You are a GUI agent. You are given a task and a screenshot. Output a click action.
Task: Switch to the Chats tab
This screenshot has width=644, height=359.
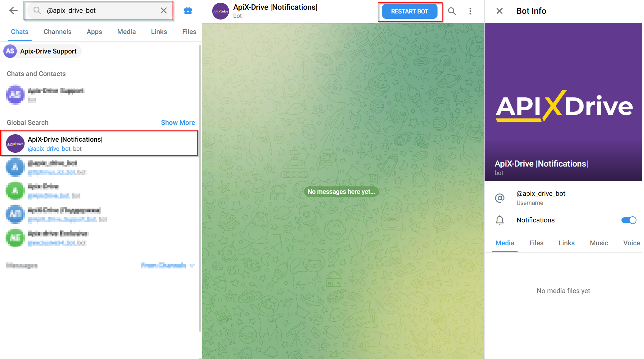pyautogui.click(x=20, y=32)
